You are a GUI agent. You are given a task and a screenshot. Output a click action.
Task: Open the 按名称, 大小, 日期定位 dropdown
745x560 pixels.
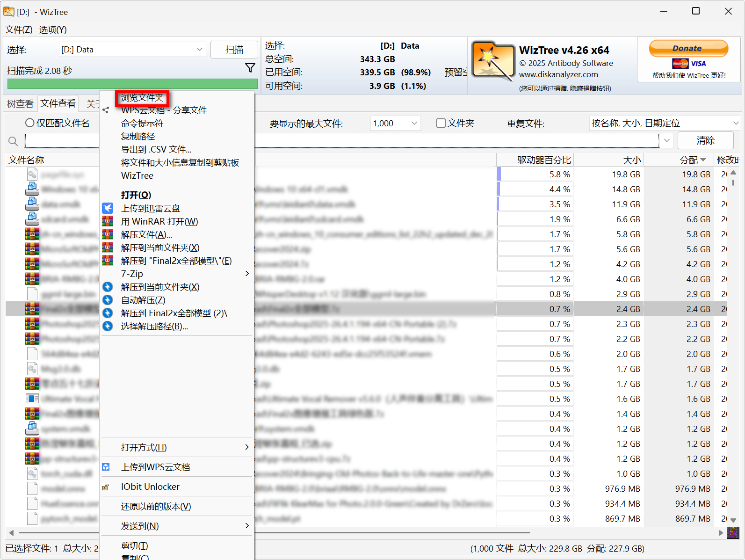665,123
